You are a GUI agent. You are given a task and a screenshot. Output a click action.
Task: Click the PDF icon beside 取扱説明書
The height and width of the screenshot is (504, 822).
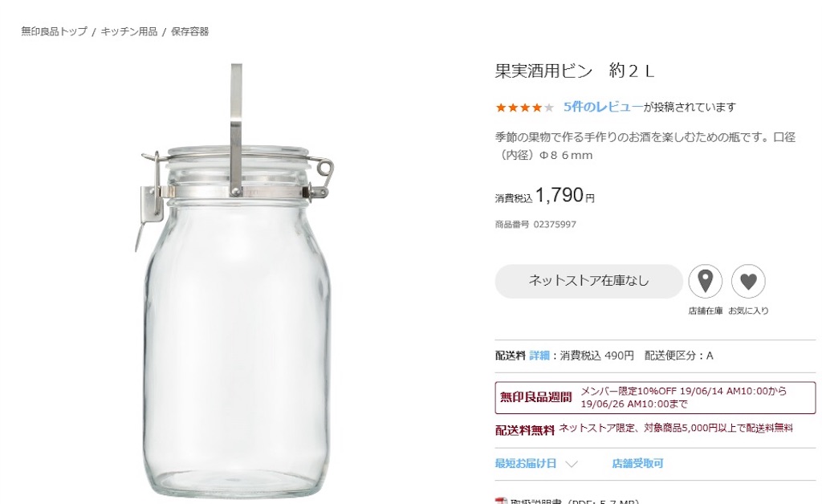click(501, 501)
